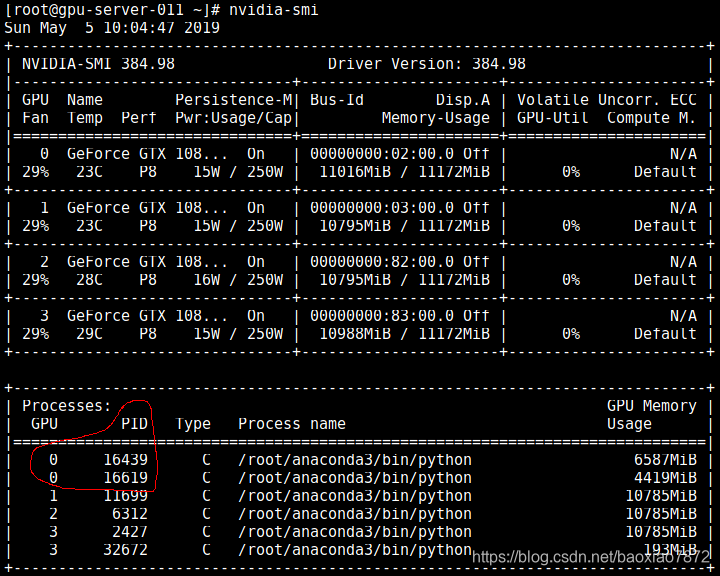Click the nvidia-smi command text
The image size is (720, 576).
[x=274, y=10]
